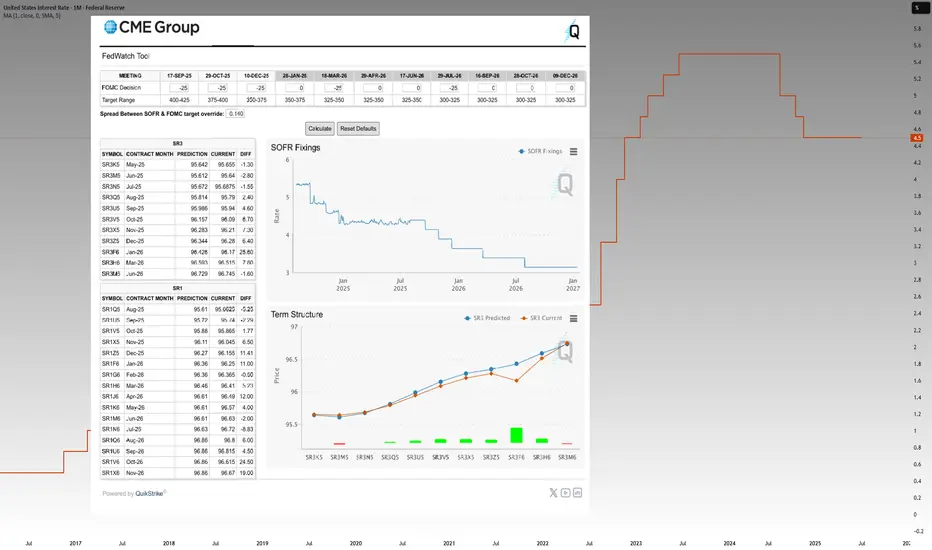Click the QuikStrike Q logo in header
The height and width of the screenshot is (550, 932).
click(x=572, y=31)
